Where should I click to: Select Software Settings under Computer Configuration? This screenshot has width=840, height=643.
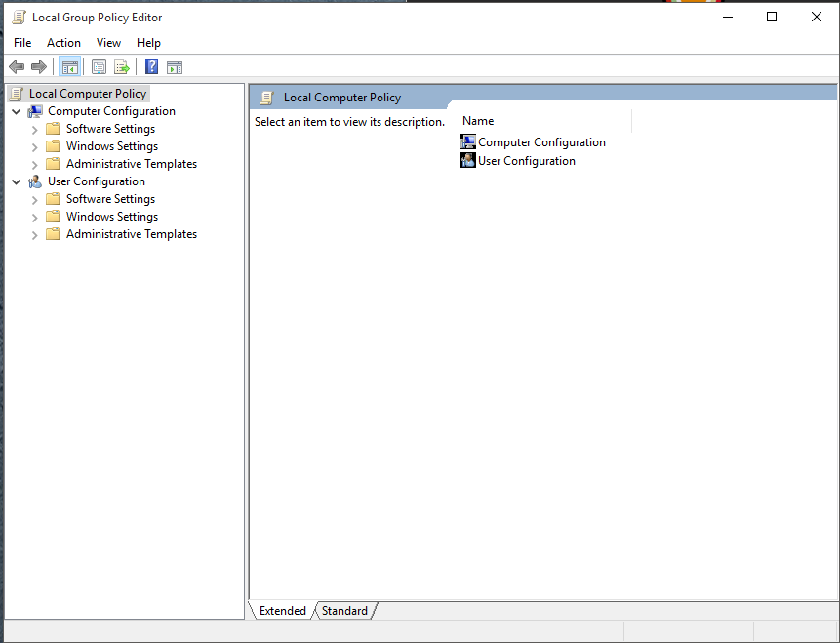coord(110,129)
